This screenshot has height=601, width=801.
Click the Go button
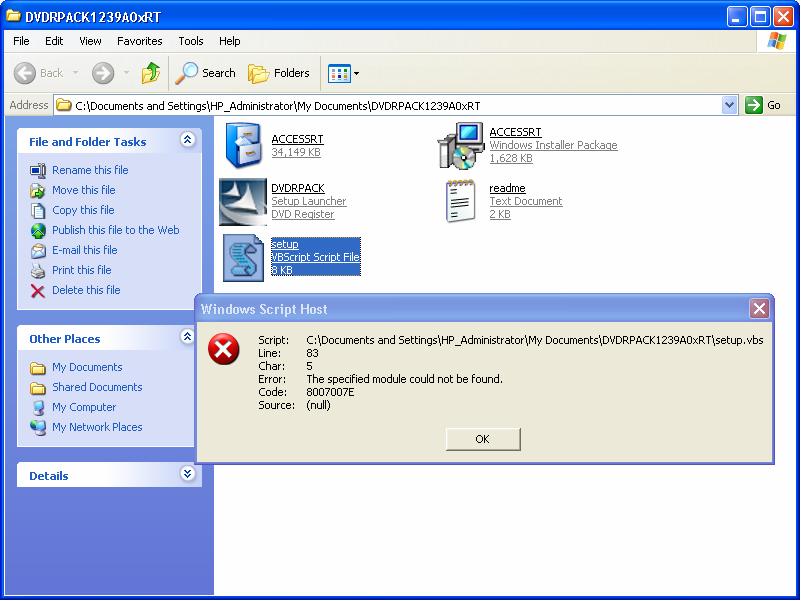(763, 105)
